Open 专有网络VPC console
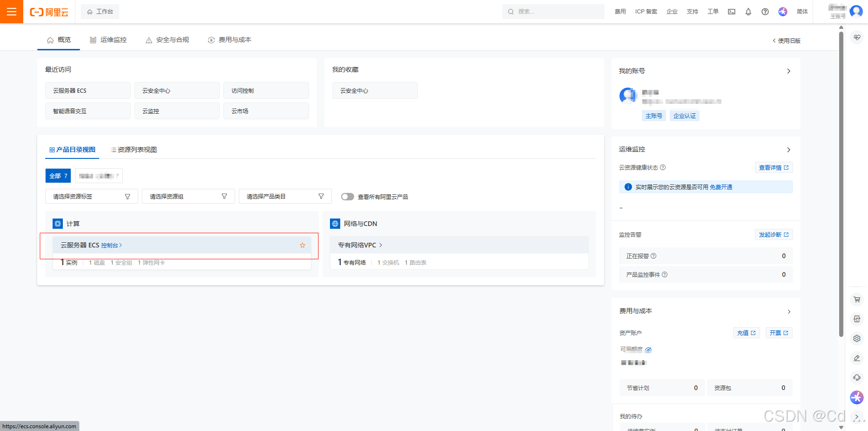This screenshot has width=868, height=431. 360,245
